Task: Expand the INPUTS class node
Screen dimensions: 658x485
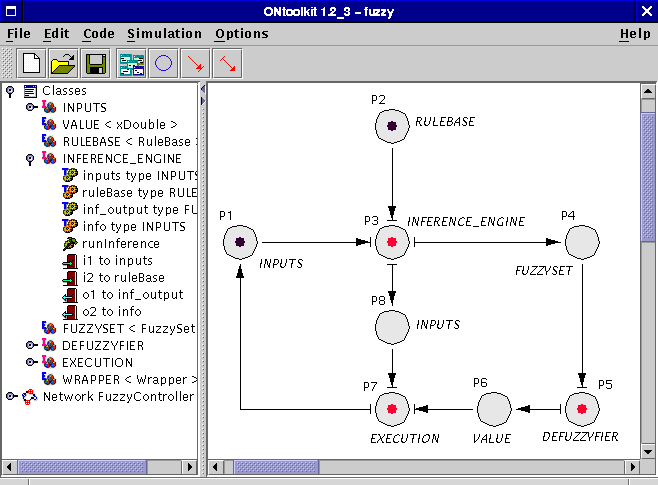Action: click(x=31, y=107)
